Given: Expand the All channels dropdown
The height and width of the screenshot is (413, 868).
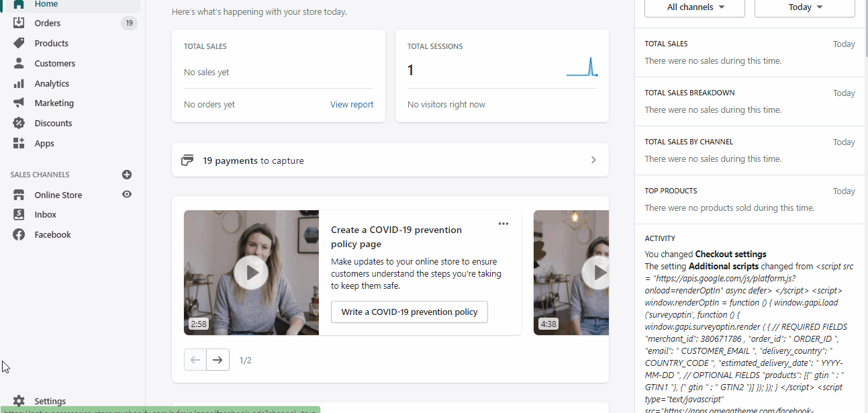Looking at the screenshot, I should pos(695,7).
